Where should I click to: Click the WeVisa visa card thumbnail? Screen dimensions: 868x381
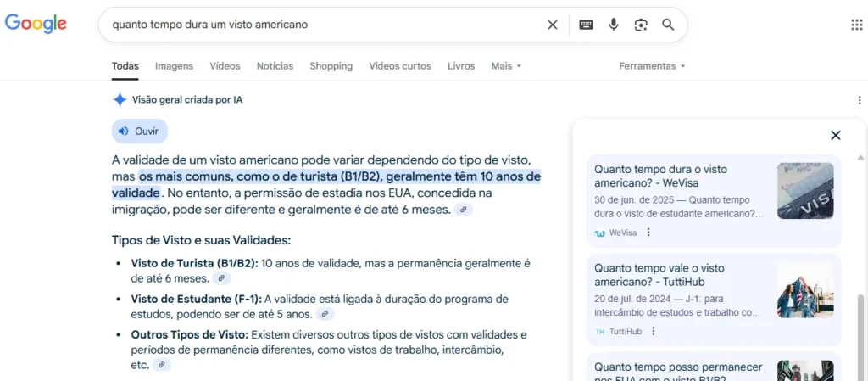pyautogui.click(x=805, y=191)
